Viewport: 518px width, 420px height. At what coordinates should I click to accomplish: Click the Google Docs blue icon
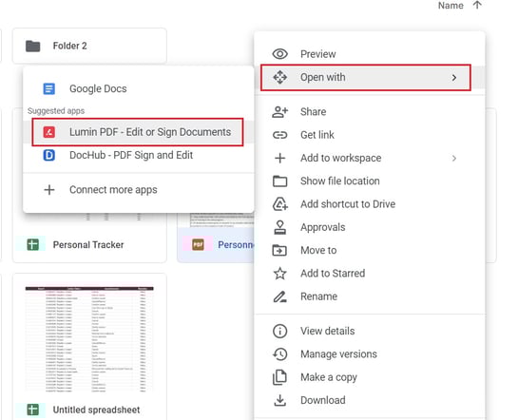pyautogui.click(x=49, y=88)
